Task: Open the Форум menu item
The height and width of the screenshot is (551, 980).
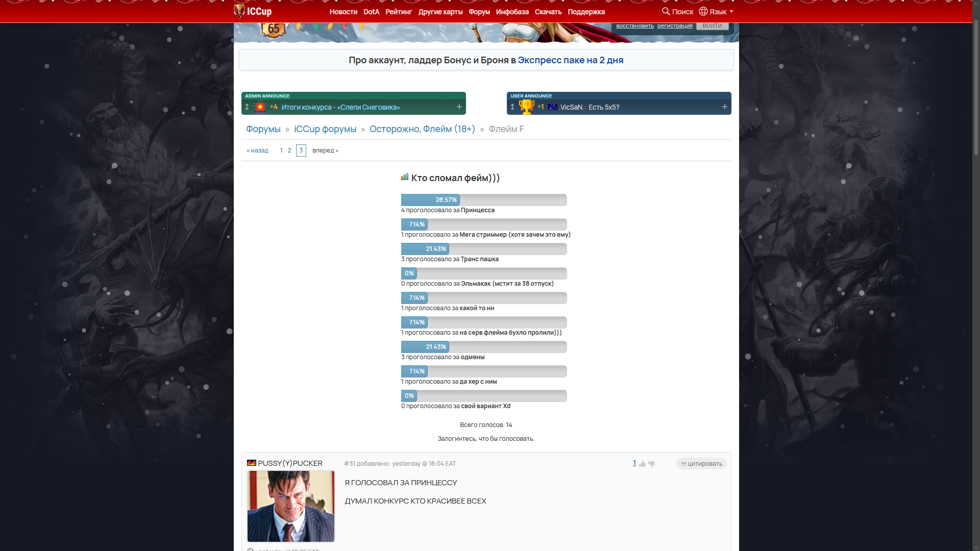Action: point(479,12)
